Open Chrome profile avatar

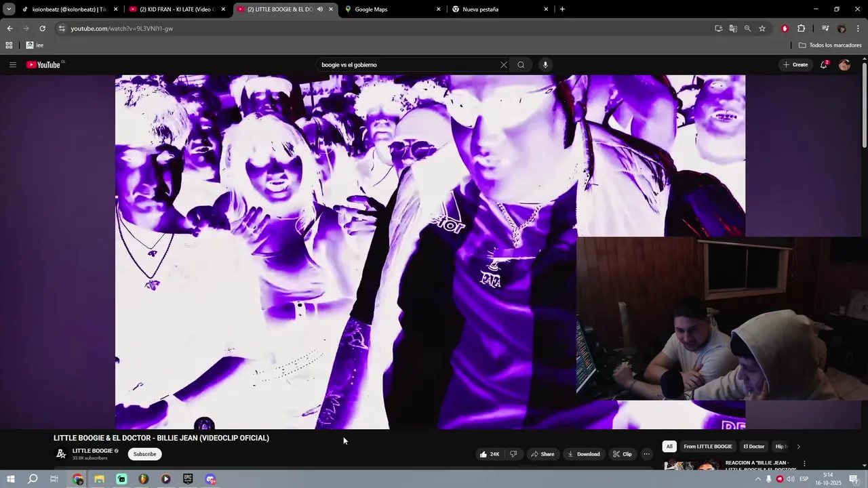pyautogui.click(x=842, y=28)
